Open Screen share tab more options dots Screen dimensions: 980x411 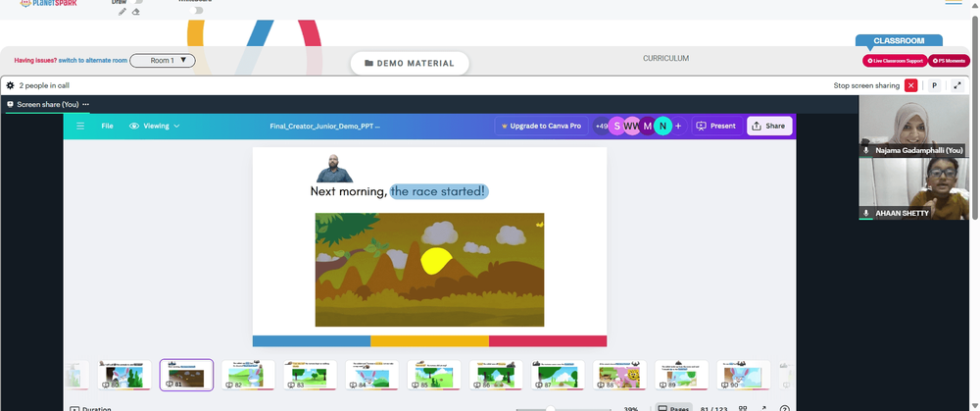[85, 105]
